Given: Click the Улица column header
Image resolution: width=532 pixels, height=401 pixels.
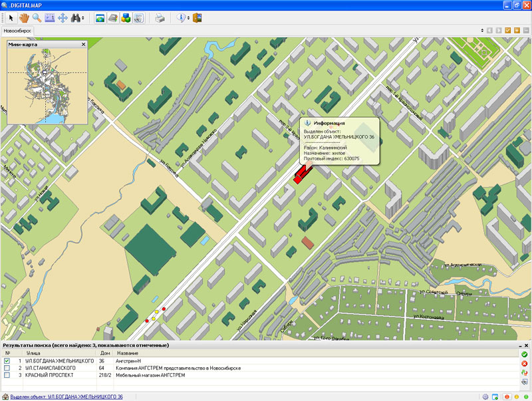Looking at the screenshot, I should (x=43, y=353).
